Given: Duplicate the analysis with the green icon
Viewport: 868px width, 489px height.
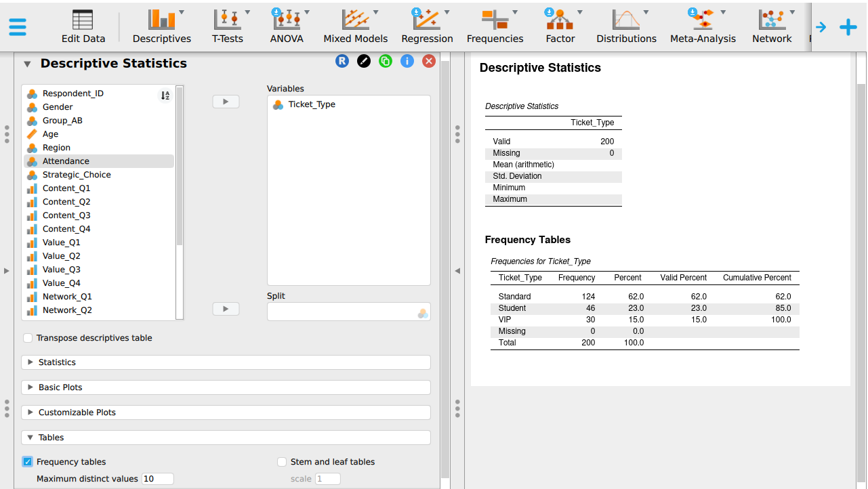Looking at the screenshot, I should tap(386, 61).
